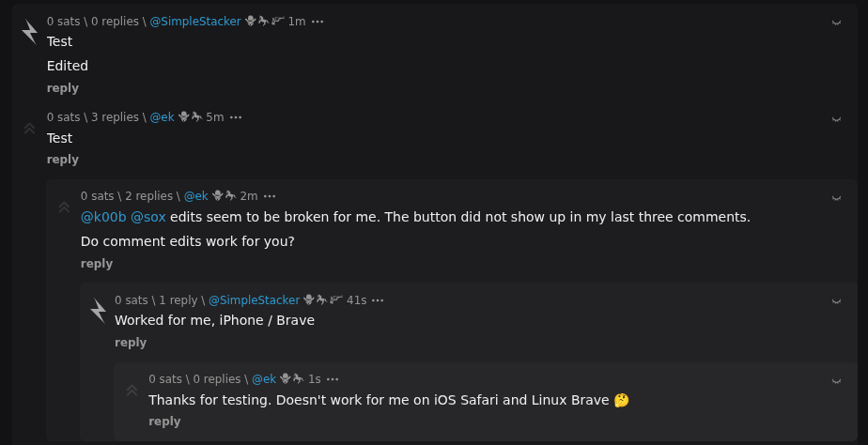868x445 pixels.
Task: Open three-dot menu on SimpleStacker's 1m comment
Action: (318, 21)
